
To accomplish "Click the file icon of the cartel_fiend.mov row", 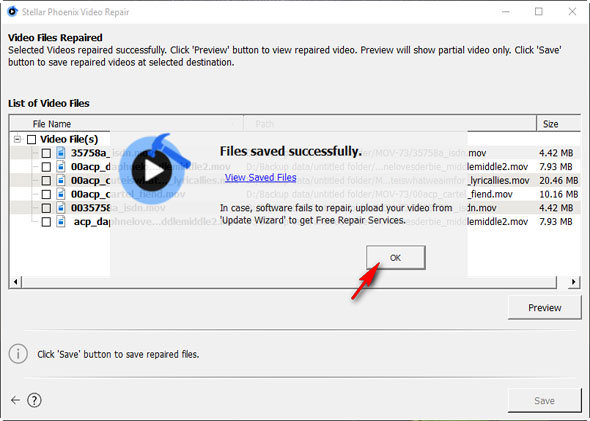I will (61, 194).
